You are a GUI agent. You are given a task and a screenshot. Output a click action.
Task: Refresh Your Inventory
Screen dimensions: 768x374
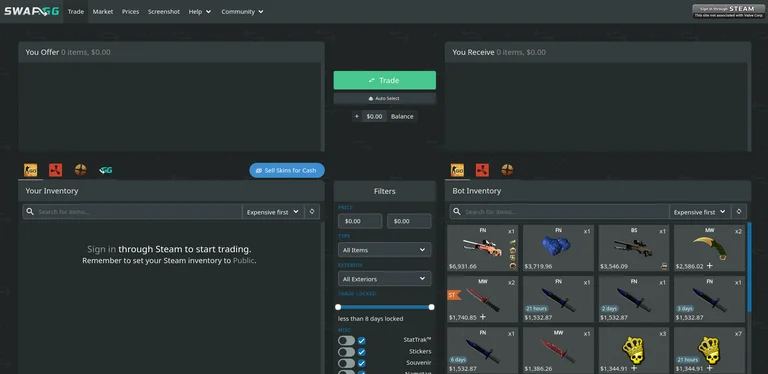click(x=312, y=211)
